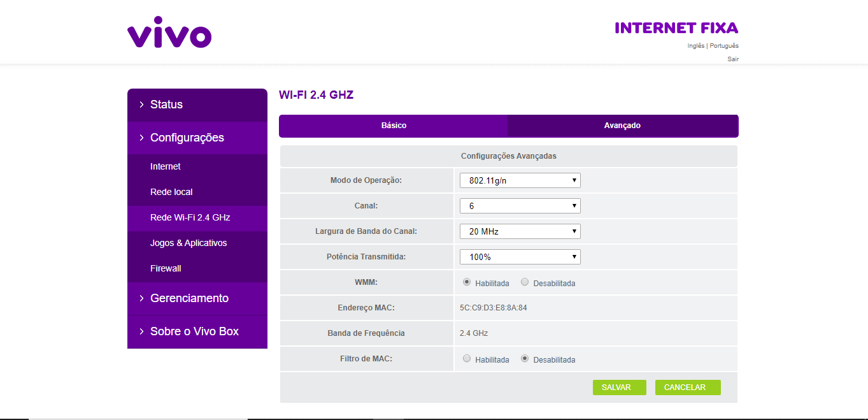
Task: Switch to the Básico tab
Action: coord(394,126)
